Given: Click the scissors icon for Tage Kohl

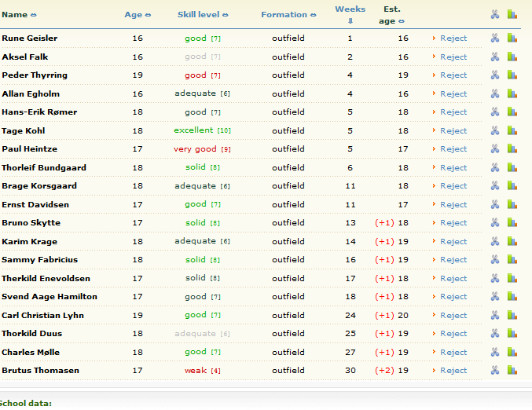Looking at the screenshot, I should [x=495, y=130].
